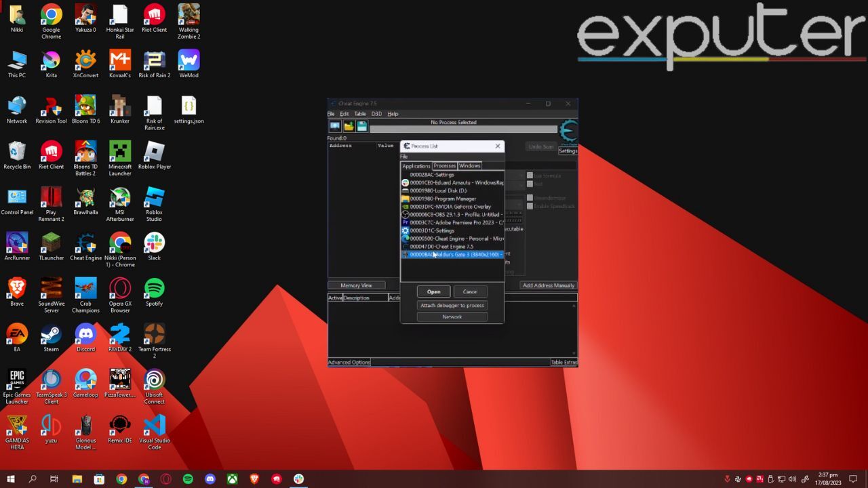
Task: Click the Table Extras button
Action: (564, 362)
